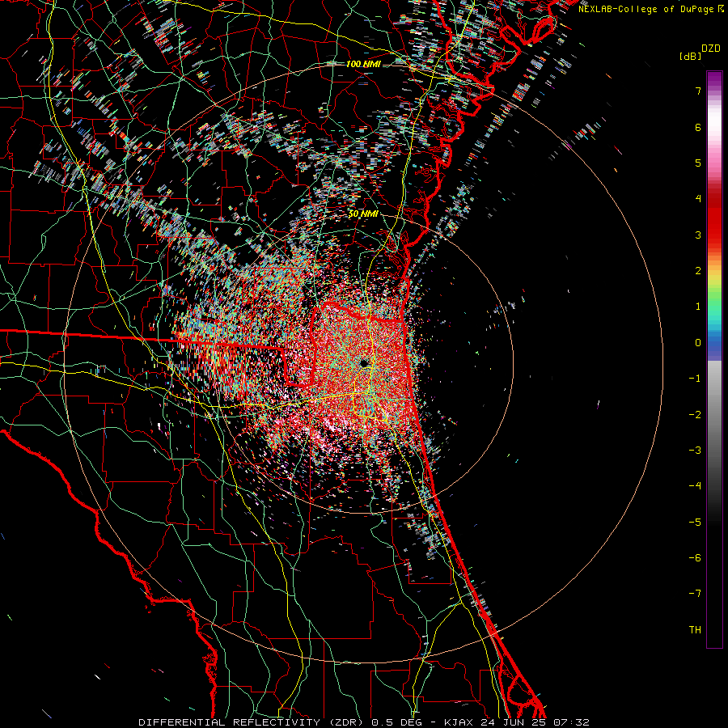Click the [dB] units label
The width and height of the screenshot is (728, 728).
click(x=691, y=56)
